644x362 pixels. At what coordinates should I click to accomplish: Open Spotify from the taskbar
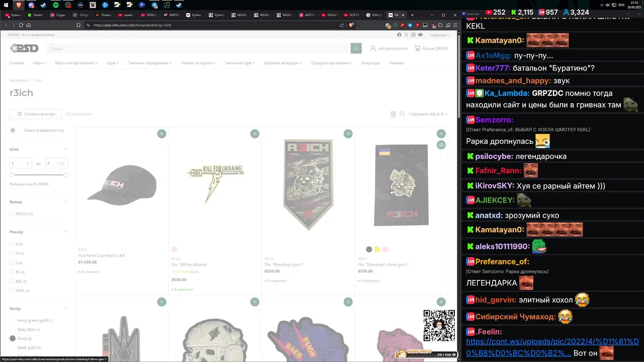click(x=56, y=5)
